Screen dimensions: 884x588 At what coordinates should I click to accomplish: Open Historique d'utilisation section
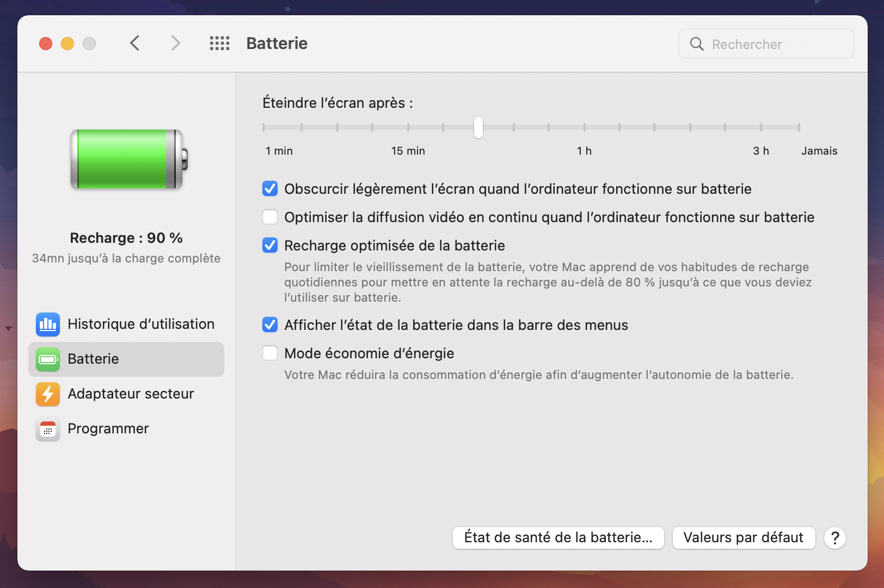126,324
